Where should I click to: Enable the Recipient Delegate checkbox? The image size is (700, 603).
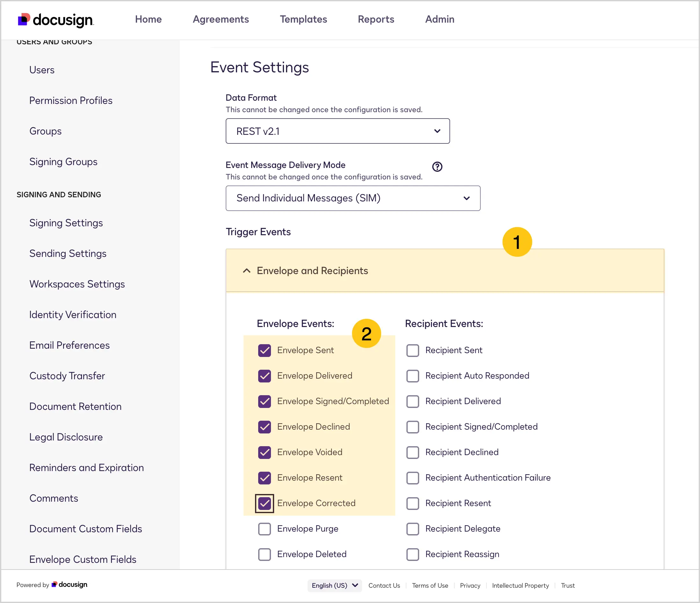[x=412, y=529]
